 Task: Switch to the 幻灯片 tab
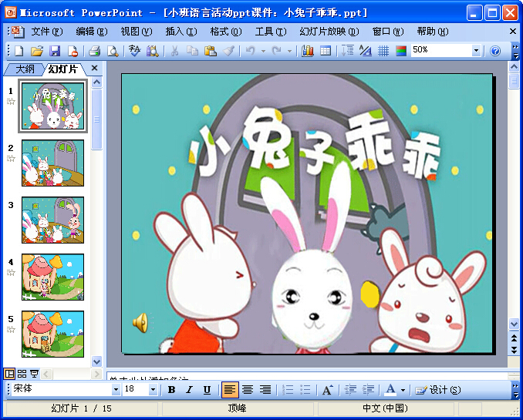pyautogui.click(x=63, y=69)
